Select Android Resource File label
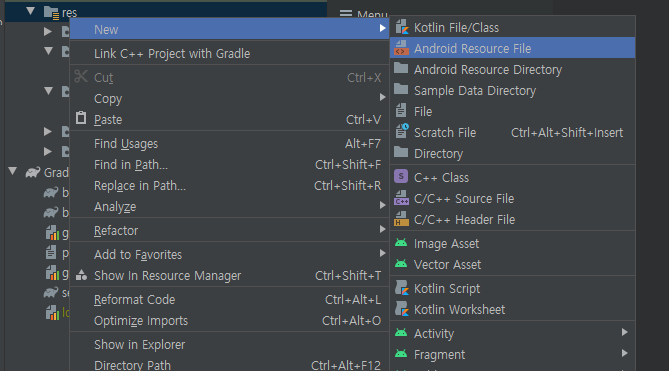669x371 pixels. point(472,49)
